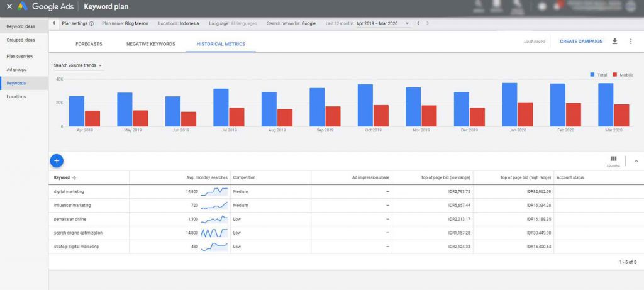
Task: Open the account avatar in the header
Action: (x=630, y=6)
